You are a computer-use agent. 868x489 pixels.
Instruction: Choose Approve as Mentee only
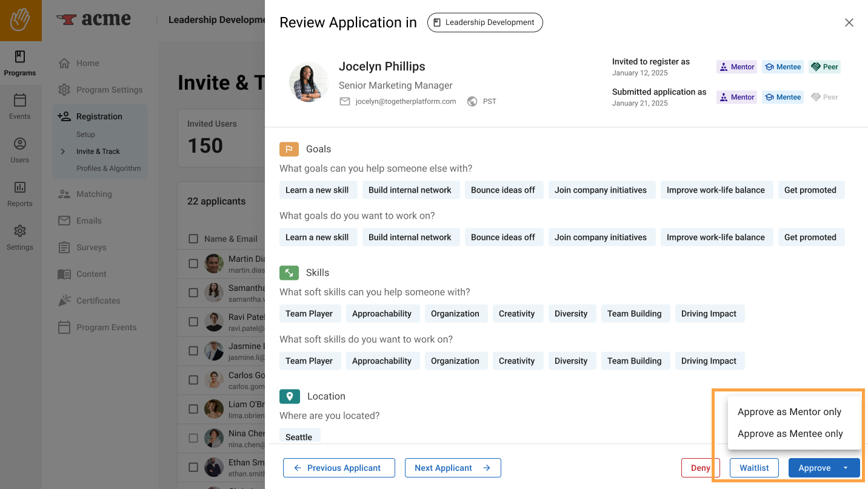click(790, 434)
